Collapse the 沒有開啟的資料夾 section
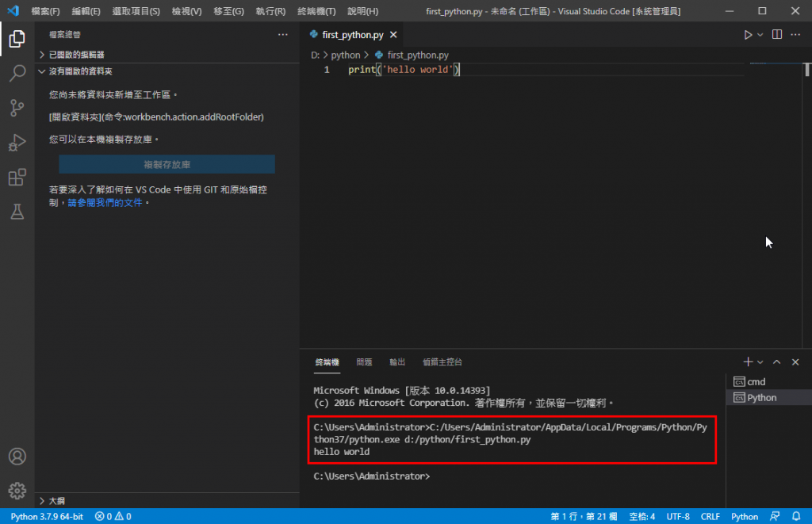 point(167,71)
